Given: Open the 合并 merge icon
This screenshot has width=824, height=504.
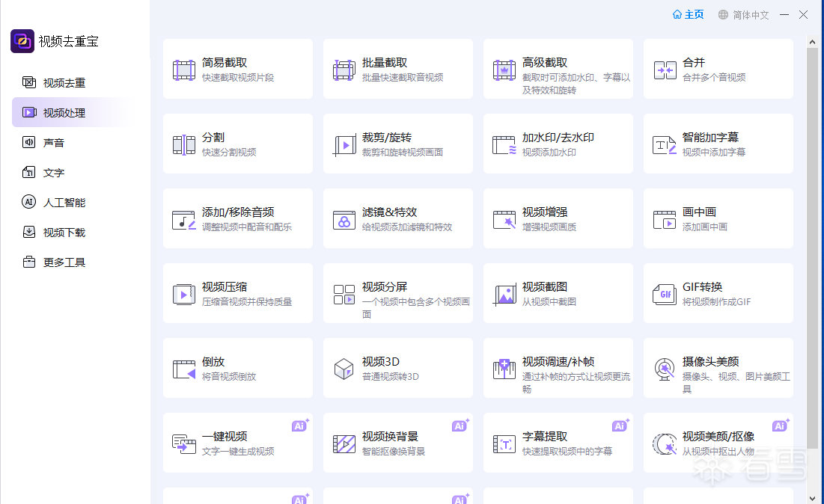Looking at the screenshot, I should tap(665, 70).
